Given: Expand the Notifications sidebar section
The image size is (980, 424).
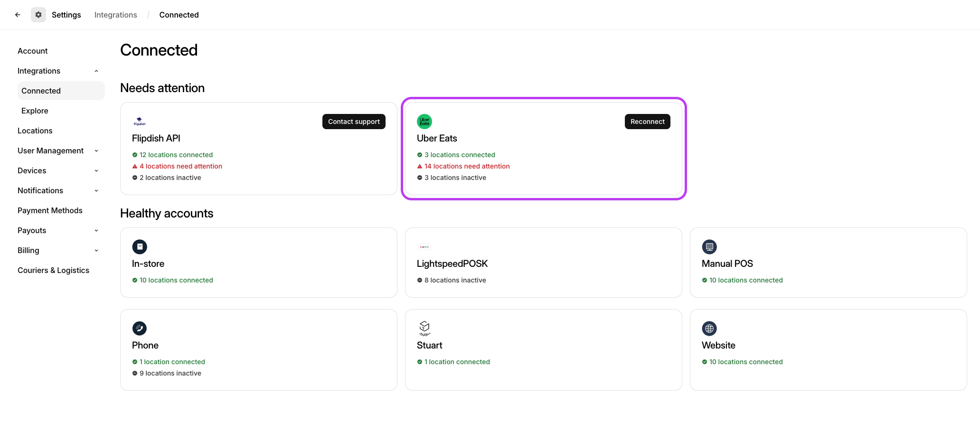Looking at the screenshot, I should point(96,191).
